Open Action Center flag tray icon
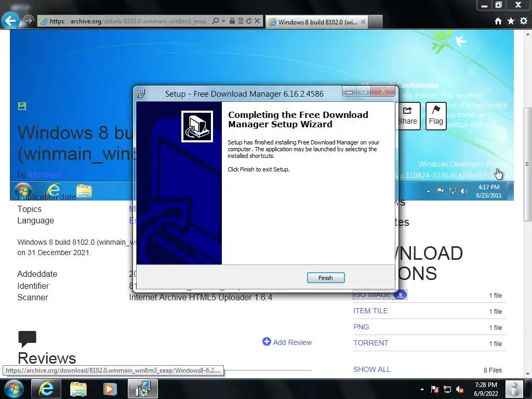 pos(435,389)
